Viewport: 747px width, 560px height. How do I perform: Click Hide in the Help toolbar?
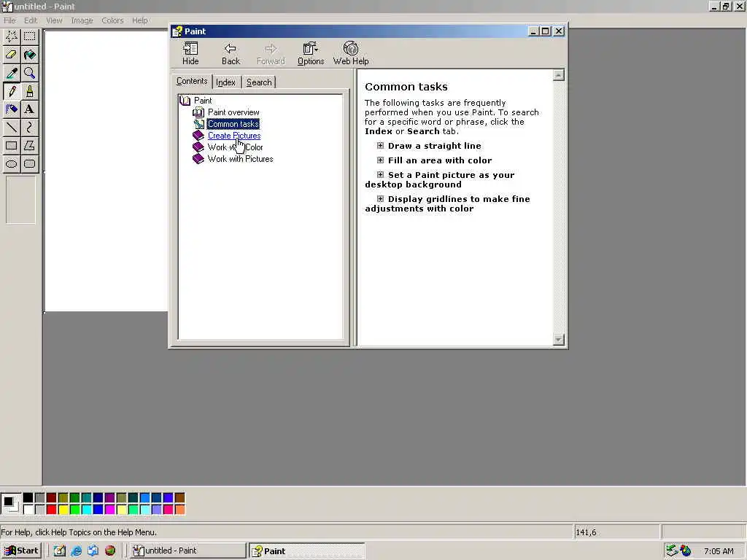coord(190,53)
